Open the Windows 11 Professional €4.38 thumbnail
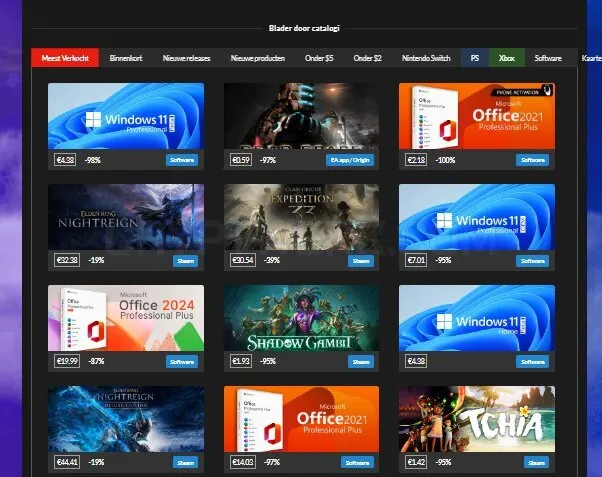 tap(126, 116)
